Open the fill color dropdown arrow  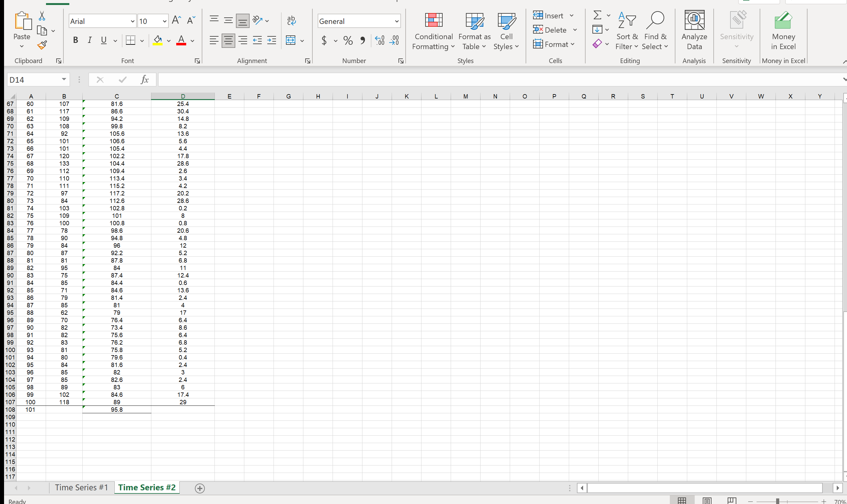pos(169,40)
